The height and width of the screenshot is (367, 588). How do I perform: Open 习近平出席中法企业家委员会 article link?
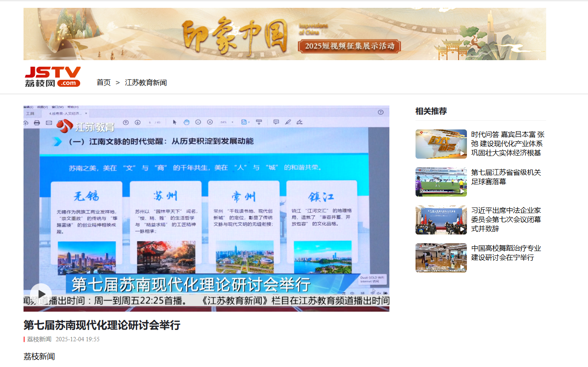pyautogui.click(x=506, y=219)
